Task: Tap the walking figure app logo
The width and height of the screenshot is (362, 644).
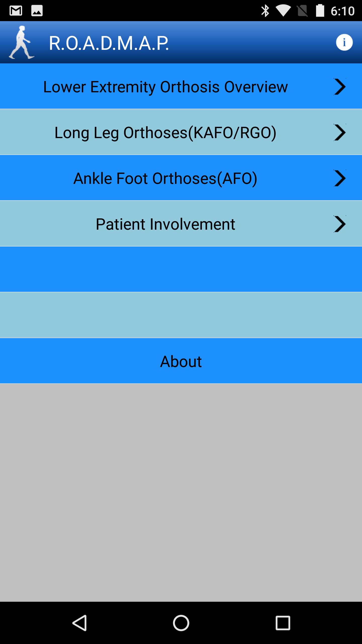Action: coord(22,42)
